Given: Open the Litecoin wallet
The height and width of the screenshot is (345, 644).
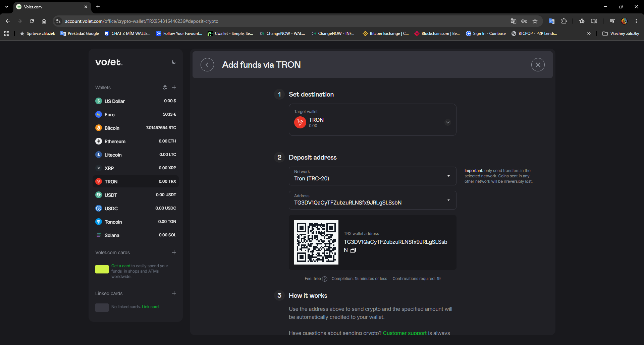Looking at the screenshot, I should pyautogui.click(x=136, y=155).
